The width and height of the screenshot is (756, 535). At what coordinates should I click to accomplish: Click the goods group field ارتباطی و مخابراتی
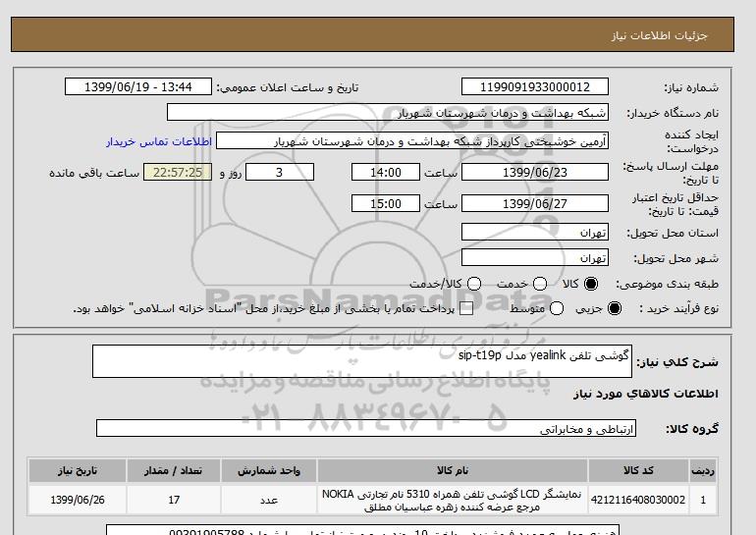pos(366,428)
